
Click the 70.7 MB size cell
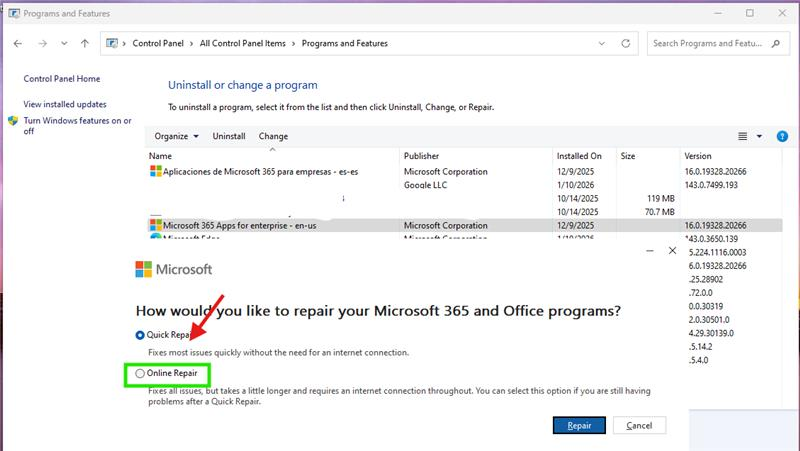click(x=660, y=212)
